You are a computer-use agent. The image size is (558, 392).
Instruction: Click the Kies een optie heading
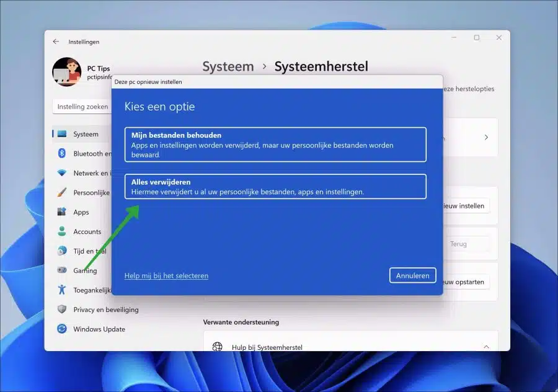[x=160, y=107]
